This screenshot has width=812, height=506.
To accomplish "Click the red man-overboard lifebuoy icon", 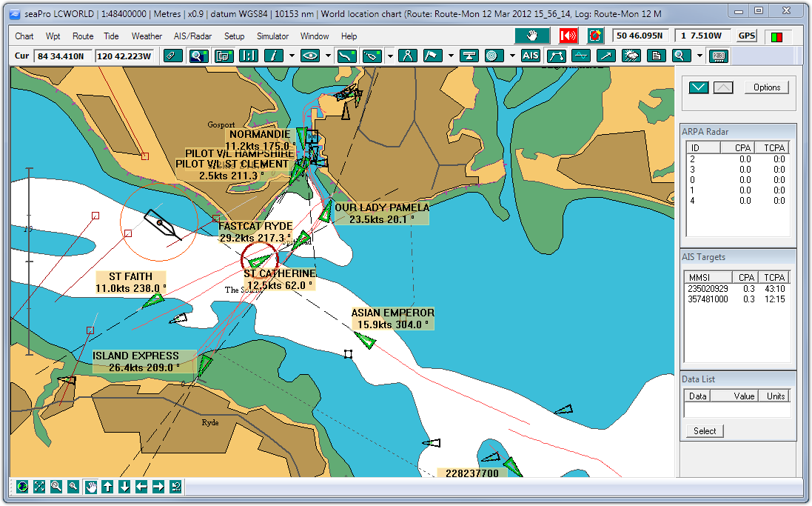I will (596, 36).
